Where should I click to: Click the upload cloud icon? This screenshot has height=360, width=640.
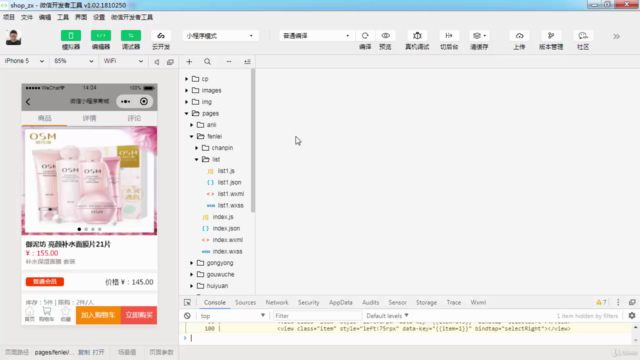pyautogui.click(x=519, y=36)
